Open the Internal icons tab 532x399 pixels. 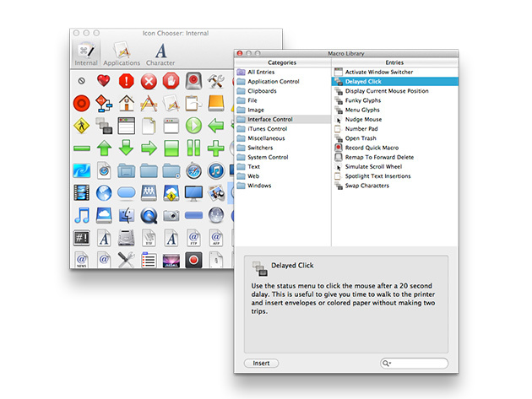point(85,52)
